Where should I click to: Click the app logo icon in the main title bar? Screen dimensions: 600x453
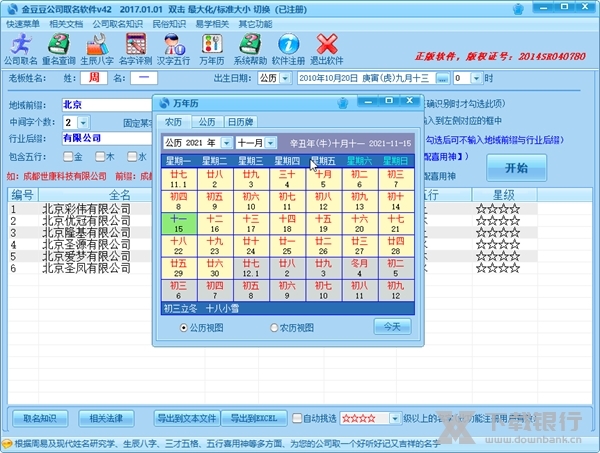[x=13, y=9]
